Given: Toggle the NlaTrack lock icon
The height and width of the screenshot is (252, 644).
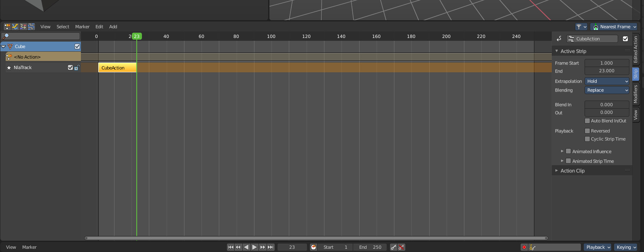Looking at the screenshot, I should pyautogui.click(x=77, y=67).
